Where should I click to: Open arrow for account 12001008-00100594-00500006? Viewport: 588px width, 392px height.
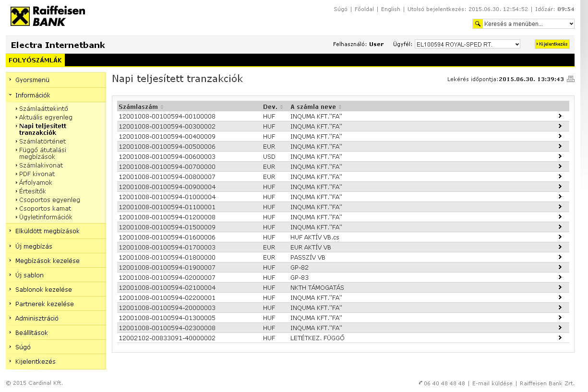(560, 146)
